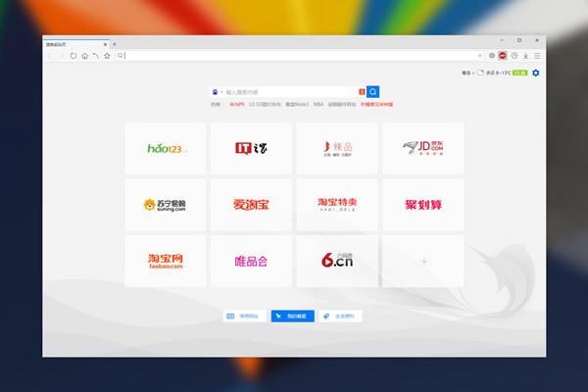Open the Baidu paw search engine dropdown
This screenshot has width=588, height=392.
pyautogui.click(x=218, y=92)
